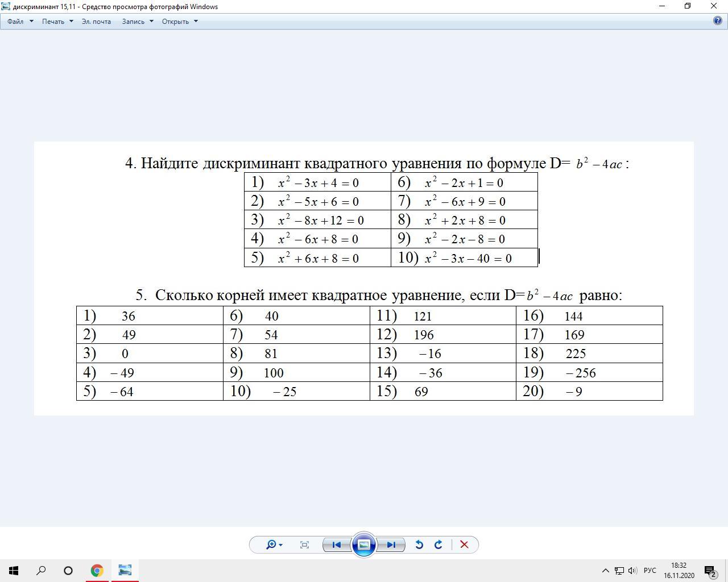Click the equation x² − 5x + 6 = 0
728x582 pixels.
[318, 202]
